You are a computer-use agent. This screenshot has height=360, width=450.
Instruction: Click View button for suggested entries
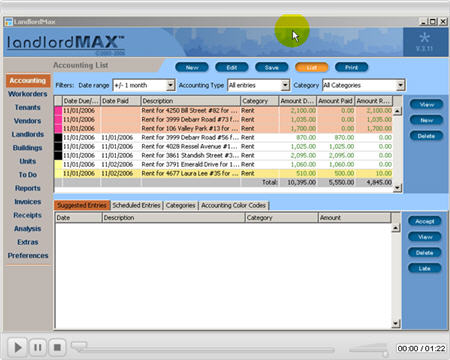coord(425,237)
